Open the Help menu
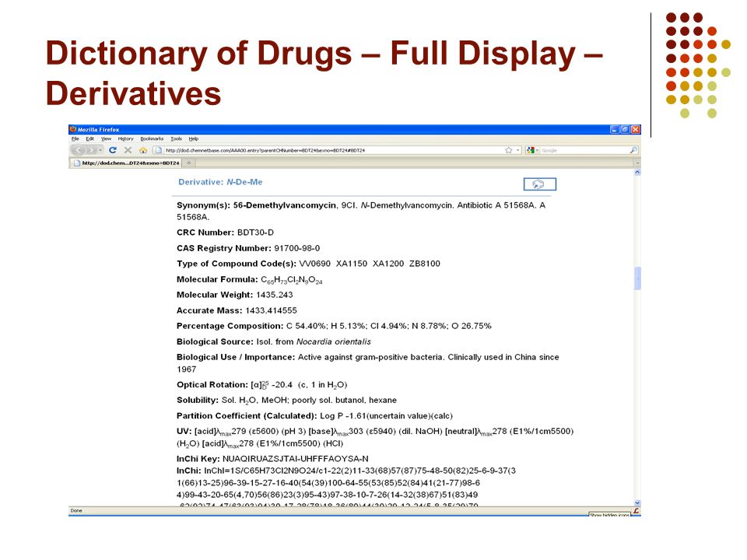 click(x=194, y=139)
